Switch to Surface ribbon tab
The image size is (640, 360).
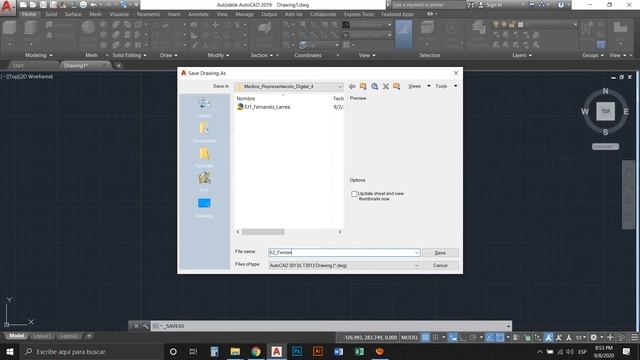point(73,14)
